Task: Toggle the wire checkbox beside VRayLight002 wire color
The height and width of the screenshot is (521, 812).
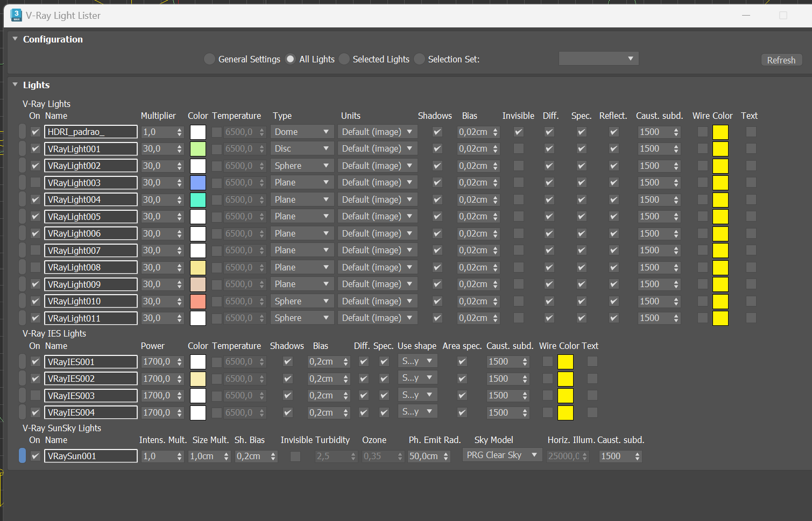Action: click(x=703, y=166)
